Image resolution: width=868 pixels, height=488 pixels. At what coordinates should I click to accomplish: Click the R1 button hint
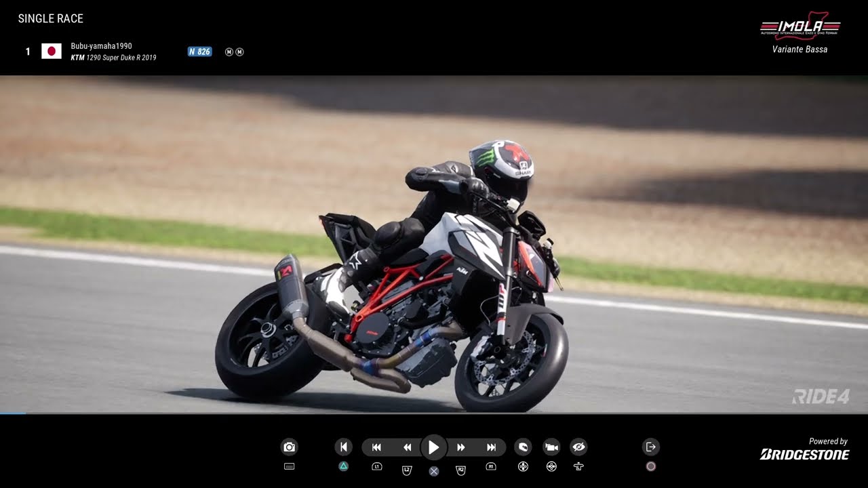click(491, 466)
